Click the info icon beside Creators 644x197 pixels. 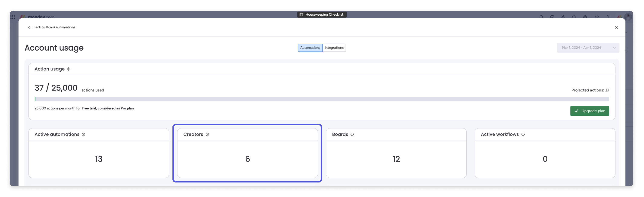207,134
